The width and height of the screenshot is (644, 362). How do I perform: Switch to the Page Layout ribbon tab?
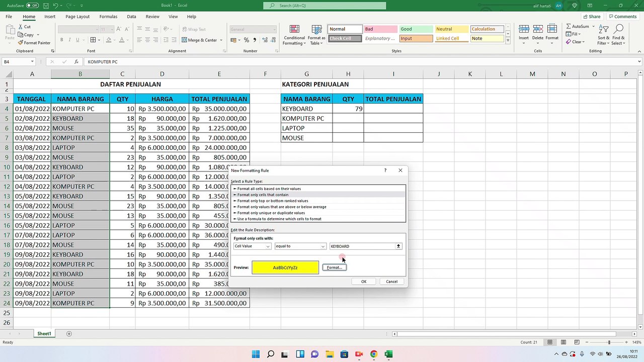tap(77, 17)
